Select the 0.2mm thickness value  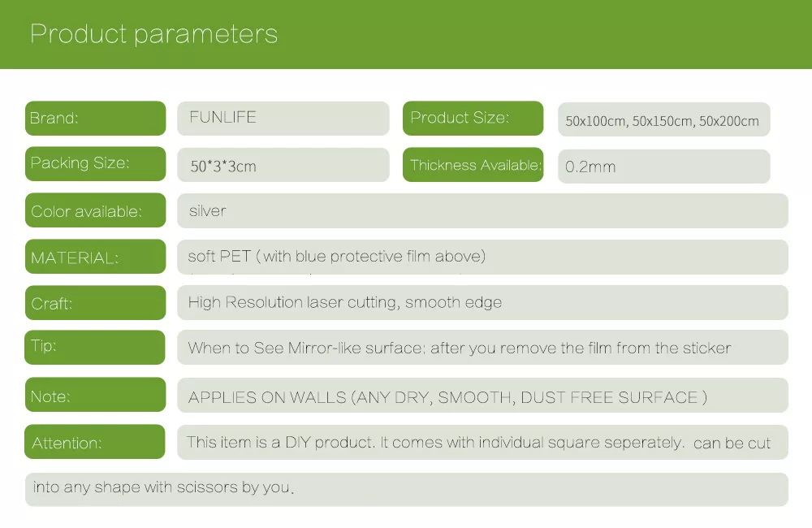(x=663, y=167)
